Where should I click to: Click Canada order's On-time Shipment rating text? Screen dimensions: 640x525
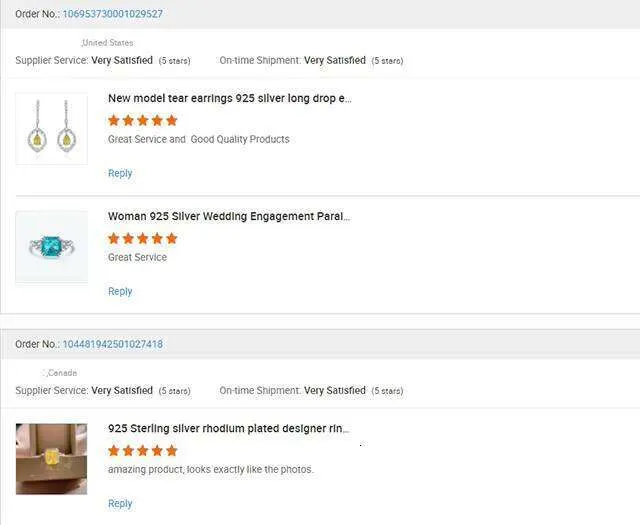click(335, 390)
